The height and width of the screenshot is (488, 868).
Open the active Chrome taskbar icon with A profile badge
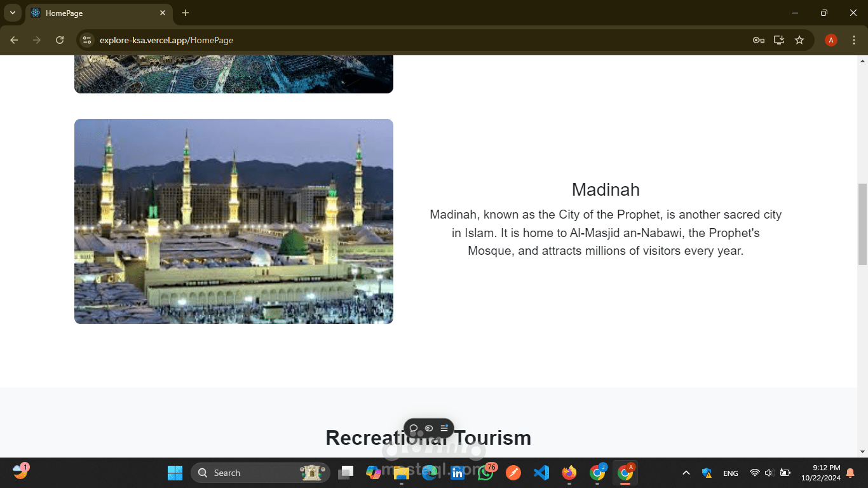coord(626,472)
